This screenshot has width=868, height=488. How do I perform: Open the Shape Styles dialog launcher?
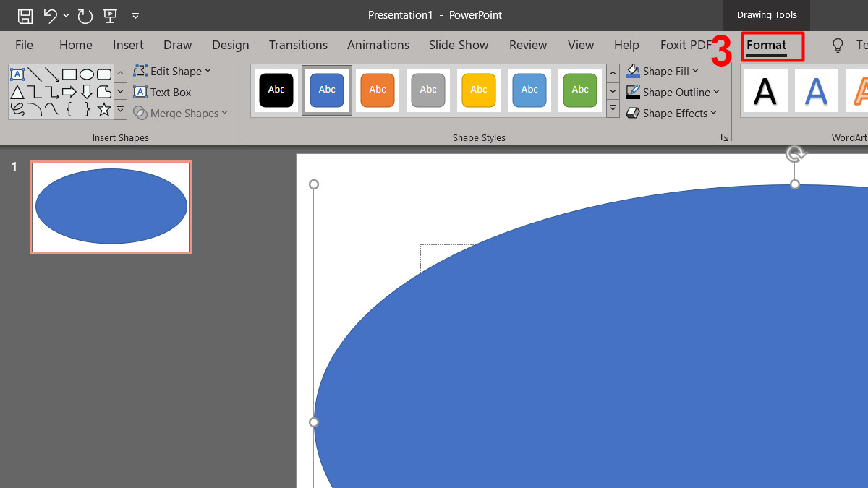pyautogui.click(x=725, y=137)
